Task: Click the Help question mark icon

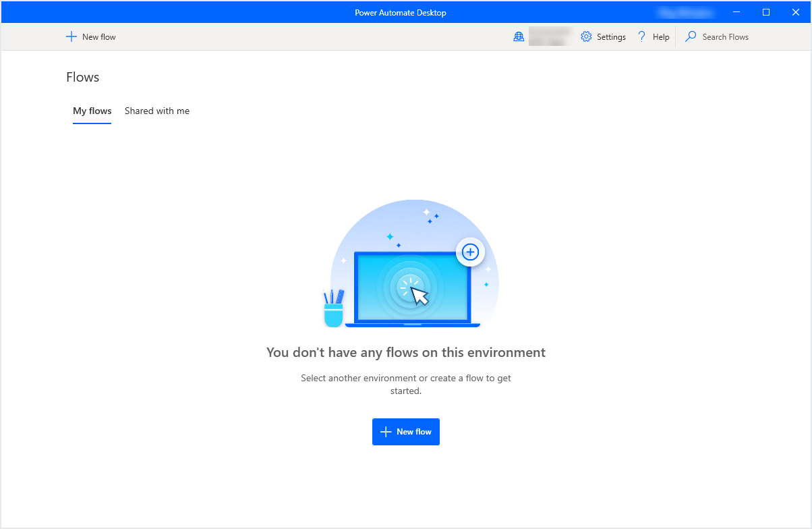Action: [x=641, y=36]
